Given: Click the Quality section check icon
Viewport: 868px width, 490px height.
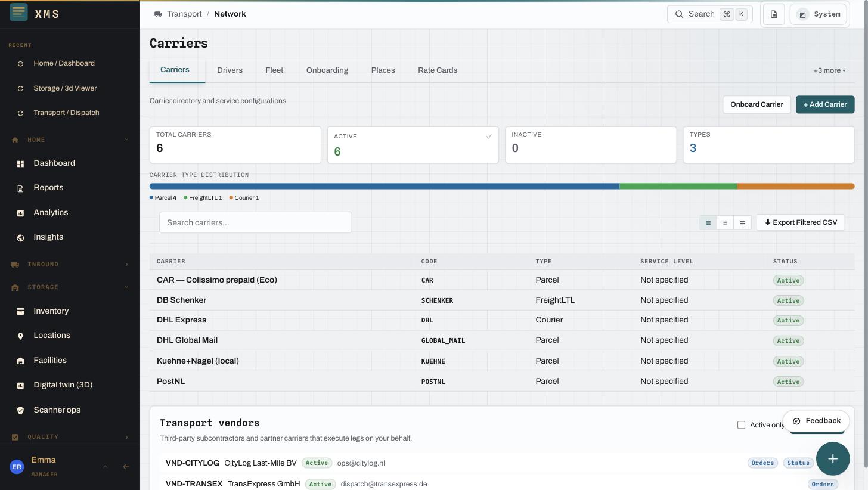Looking at the screenshot, I should point(15,437).
